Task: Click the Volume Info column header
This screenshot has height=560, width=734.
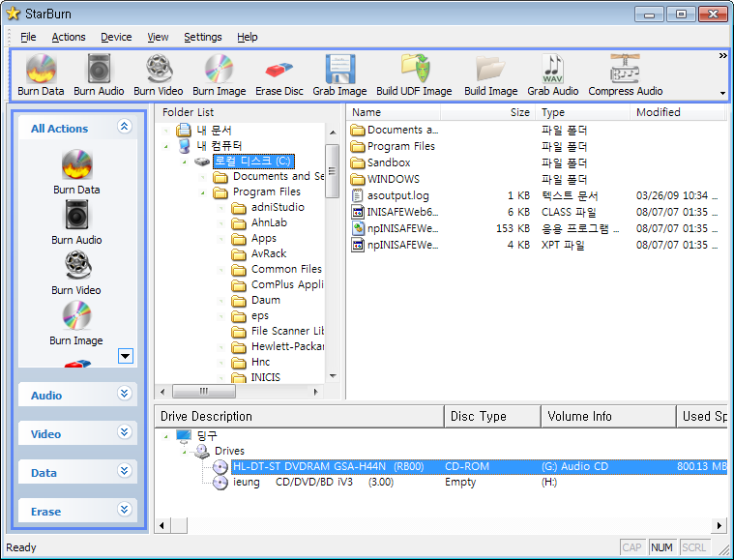Action: 608,416
